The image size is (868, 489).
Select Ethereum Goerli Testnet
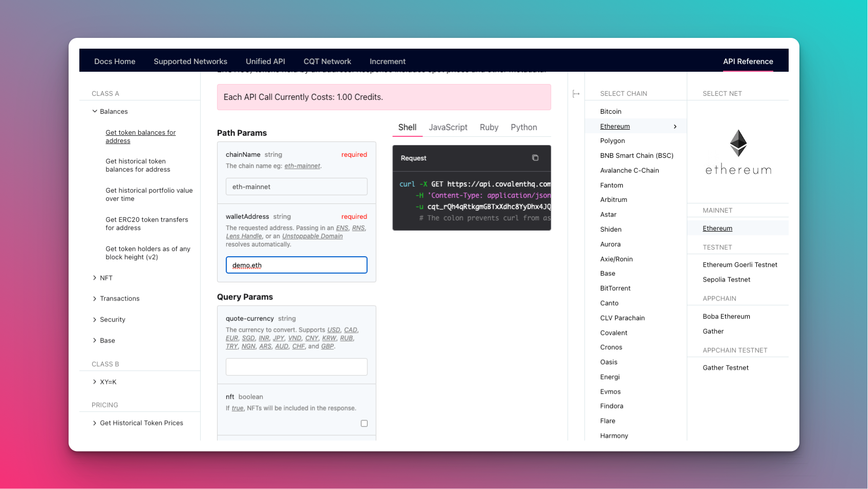point(740,265)
